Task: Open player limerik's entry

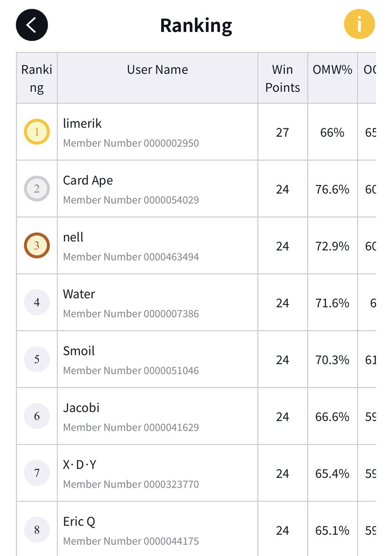Action: coord(82,124)
